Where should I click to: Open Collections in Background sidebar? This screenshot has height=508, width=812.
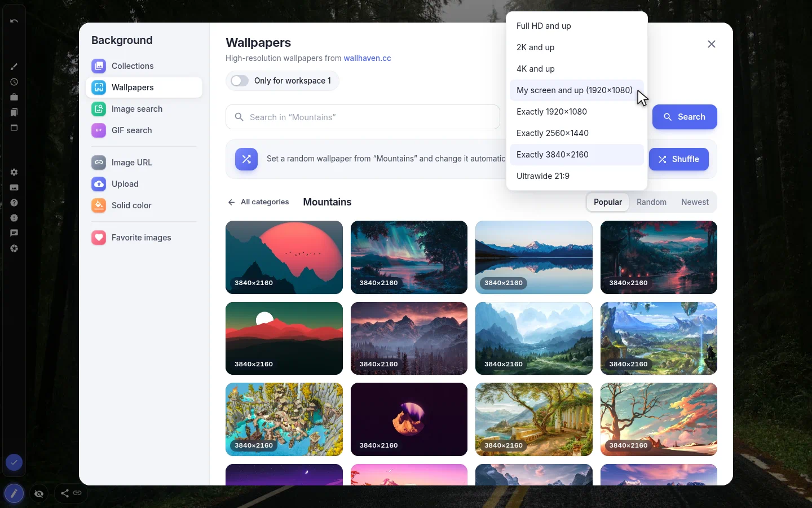pyautogui.click(x=144, y=66)
